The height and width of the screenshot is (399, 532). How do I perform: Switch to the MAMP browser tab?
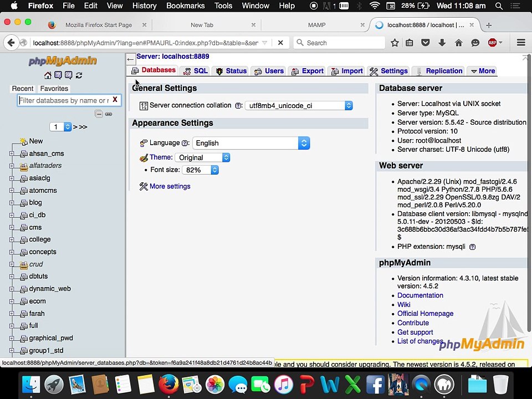pos(316,25)
